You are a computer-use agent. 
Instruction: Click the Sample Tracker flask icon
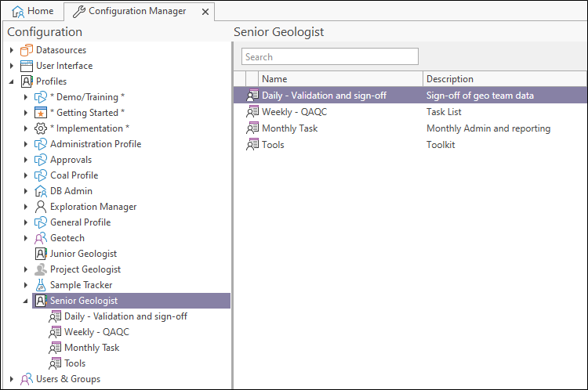42,285
